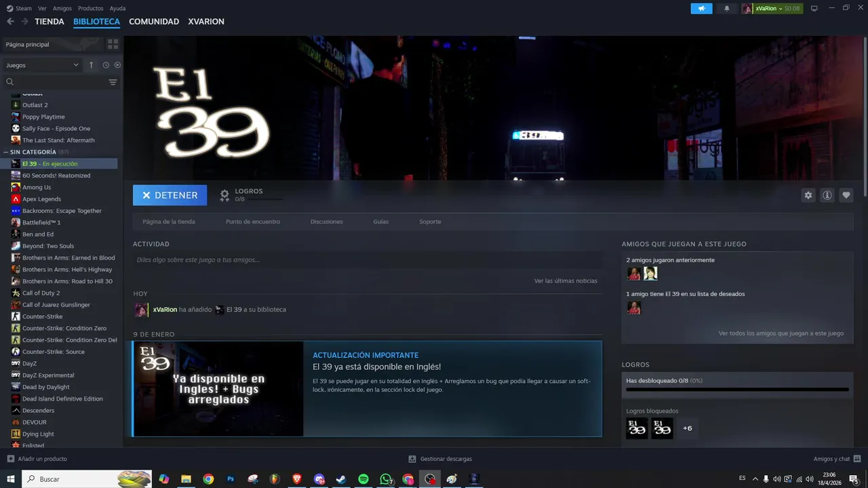Screen dimensions: 868x488
Task: Open Spotify from the taskbar
Action: click(x=363, y=479)
